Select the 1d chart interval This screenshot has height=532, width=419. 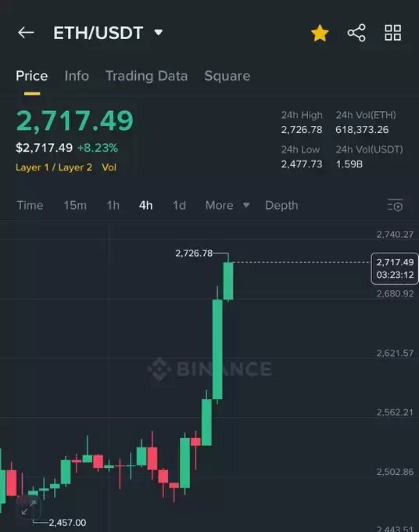click(x=179, y=205)
